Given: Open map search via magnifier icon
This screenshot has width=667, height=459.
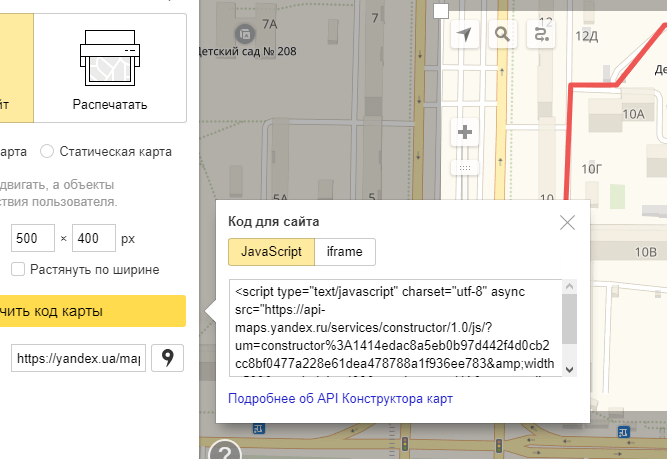Looking at the screenshot, I should (x=503, y=35).
